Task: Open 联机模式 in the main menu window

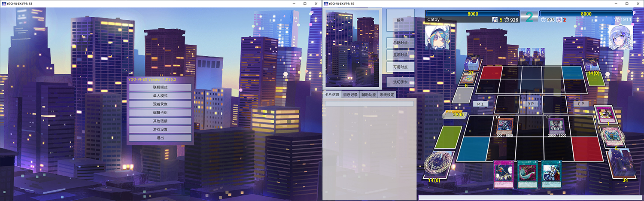Action: click(x=160, y=87)
